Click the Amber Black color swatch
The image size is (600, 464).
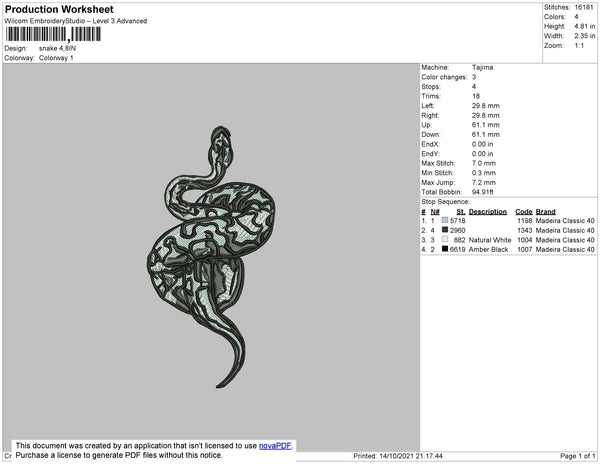[445, 249]
